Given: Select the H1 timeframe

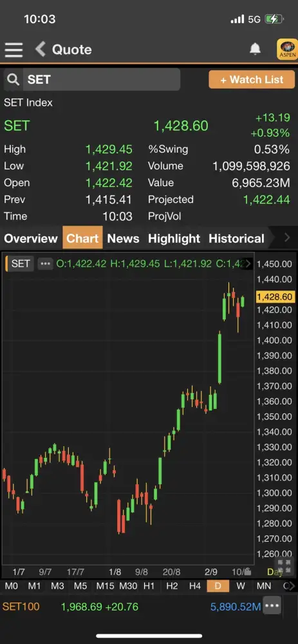Looking at the screenshot, I should tap(149, 586).
